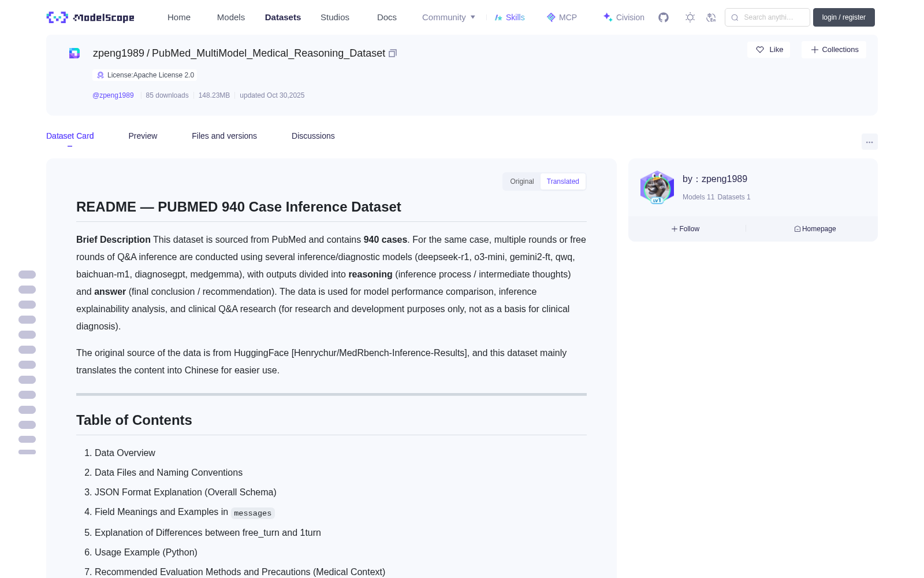Open the three-dots more options menu

click(x=869, y=142)
